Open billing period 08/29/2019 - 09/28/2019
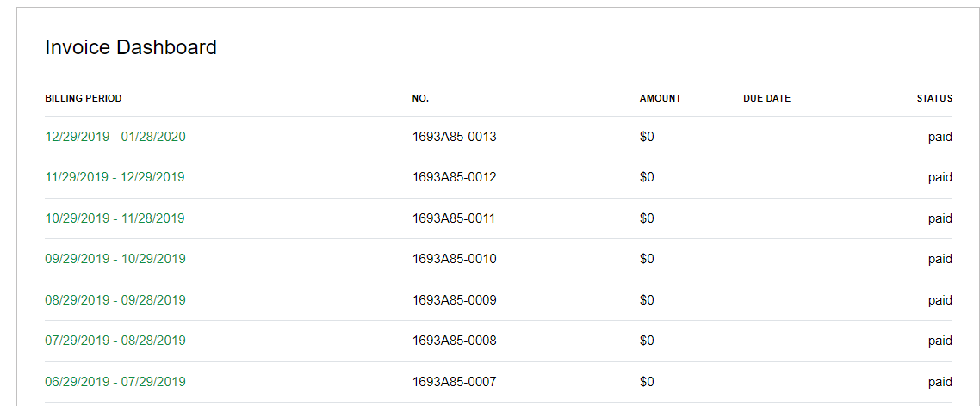This screenshot has height=406, width=980. pyautogui.click(x=115, y=300)
